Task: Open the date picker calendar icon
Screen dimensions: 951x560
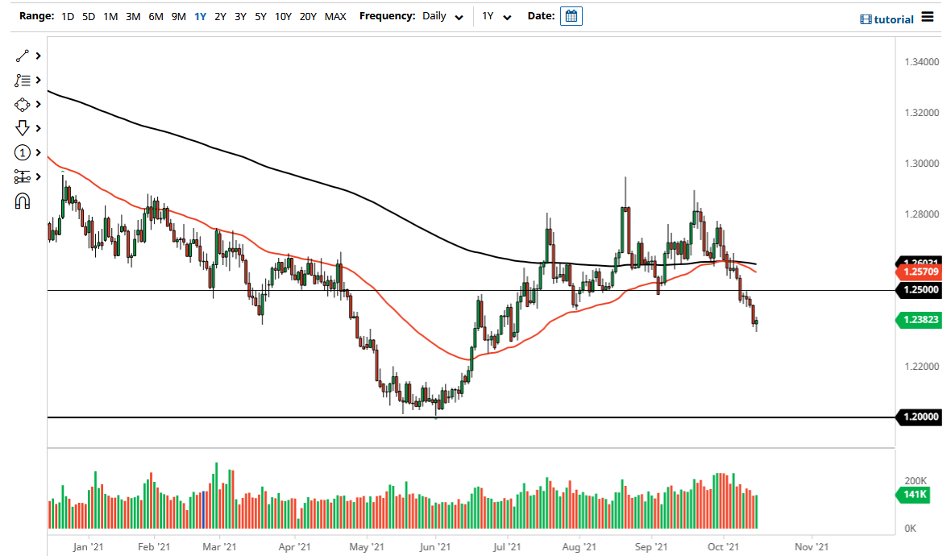Action: [571, 15]
